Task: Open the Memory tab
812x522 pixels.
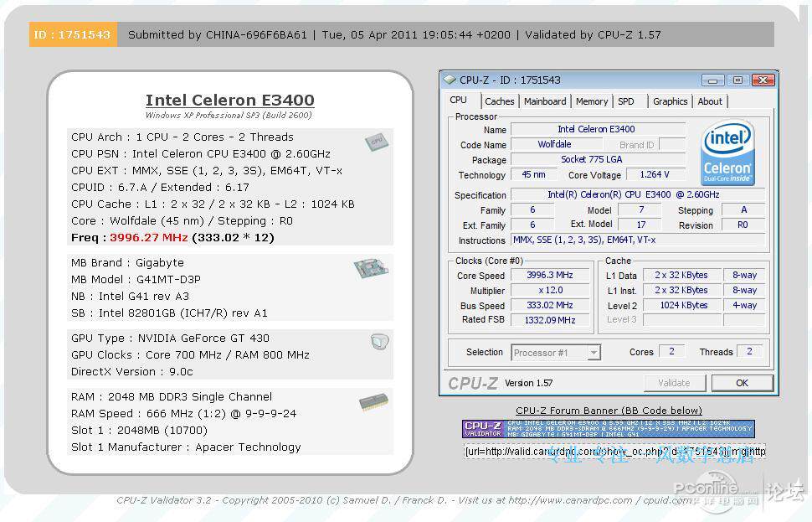Action: pyautogui.click(x=592, y=101)
